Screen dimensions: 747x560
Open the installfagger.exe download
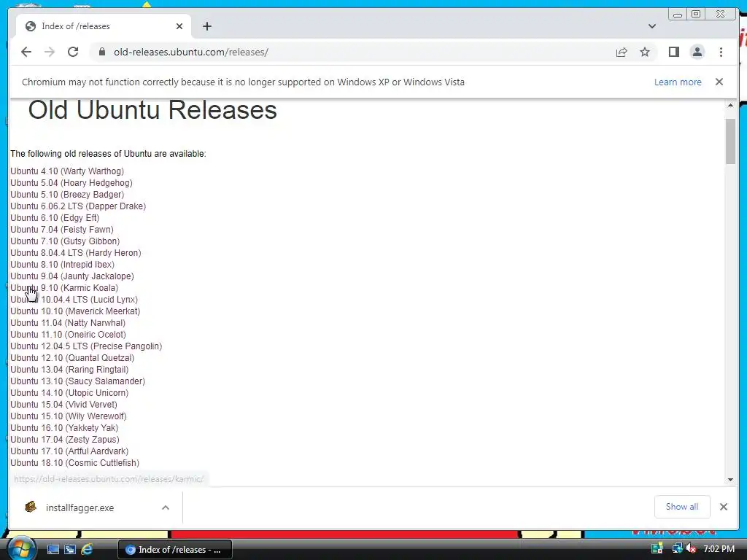pyautogui.click(x=80, y=507)
